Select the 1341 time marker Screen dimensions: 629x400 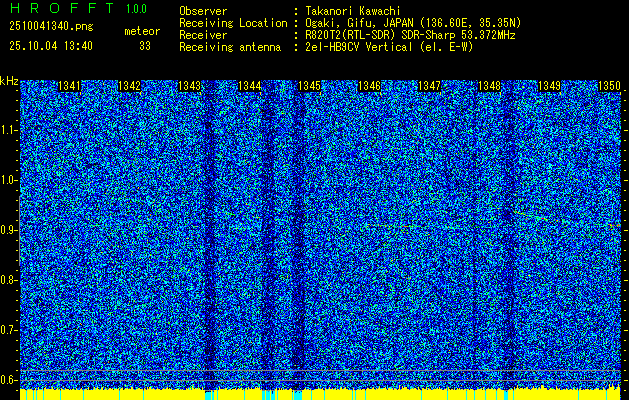[69, 86]
